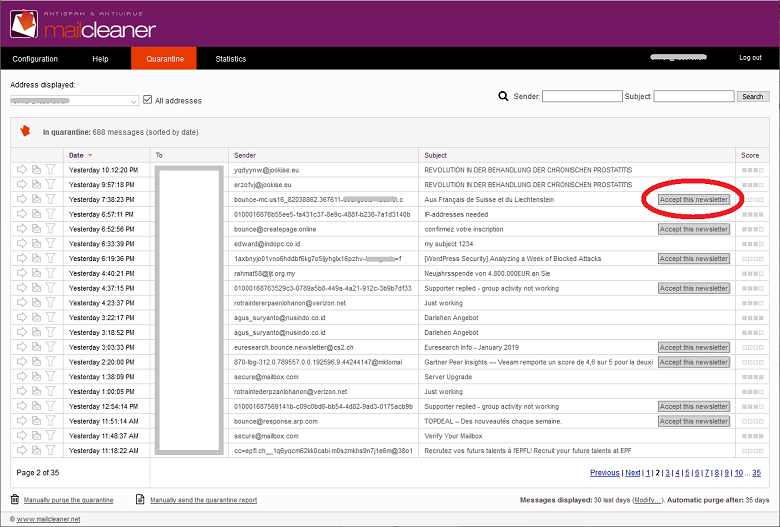Release arrow icon for 6:52:56 PM message
780x527 pixels.
click(x=21, y=229)
